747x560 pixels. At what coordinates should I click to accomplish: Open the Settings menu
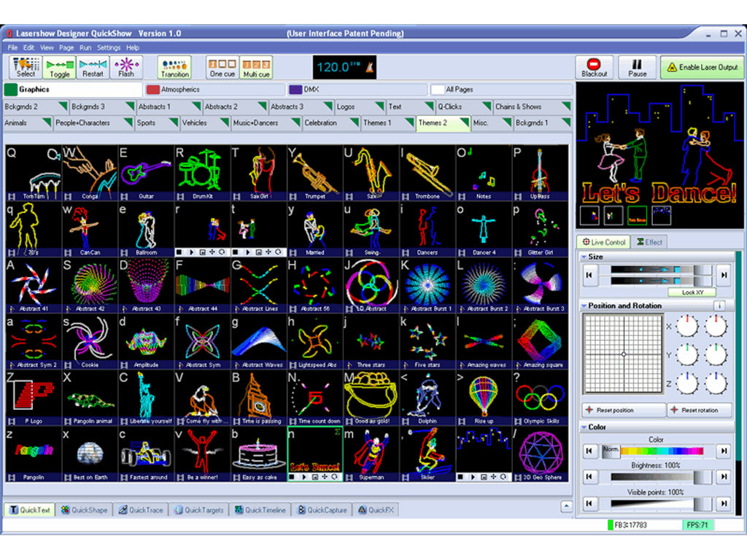(109, 47)
